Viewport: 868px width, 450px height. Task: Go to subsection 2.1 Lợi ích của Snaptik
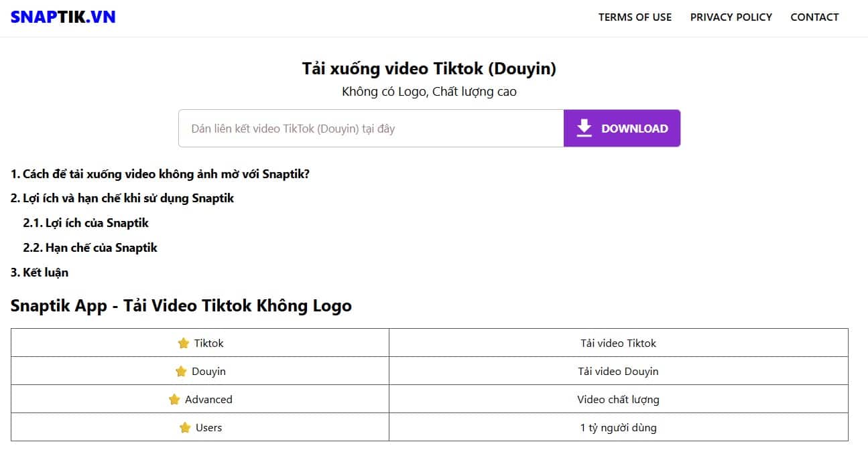[86, 223]
